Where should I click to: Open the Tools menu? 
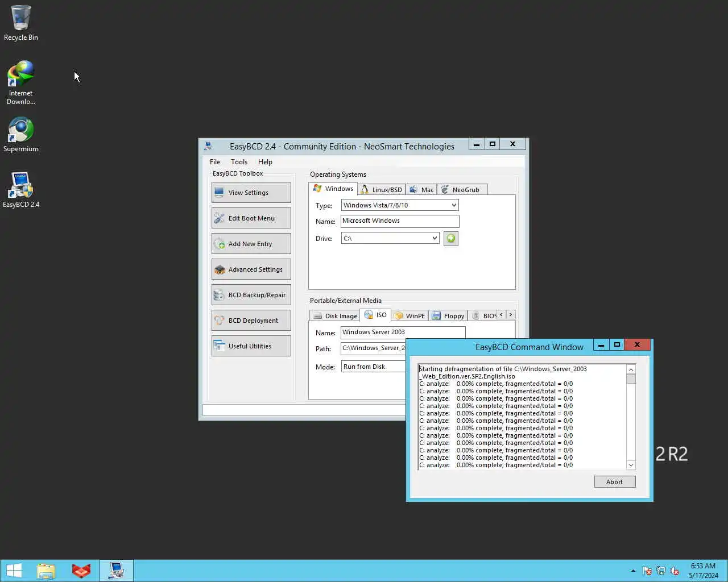coord(239,162)
